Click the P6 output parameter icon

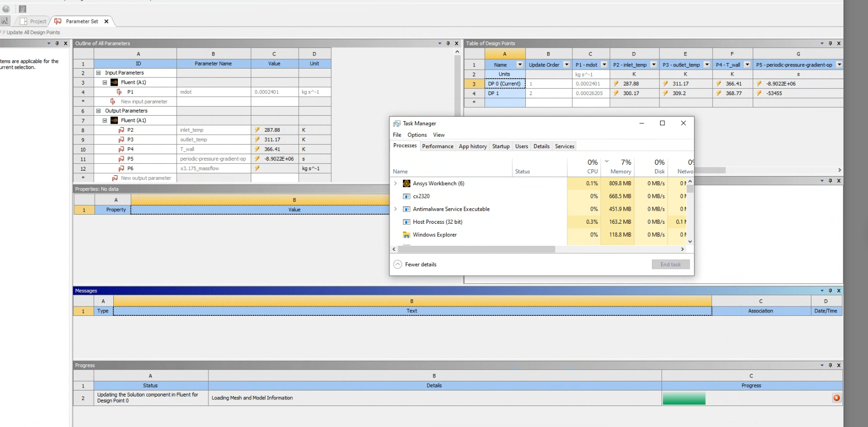pyautogui.click(x=121, y=169)
